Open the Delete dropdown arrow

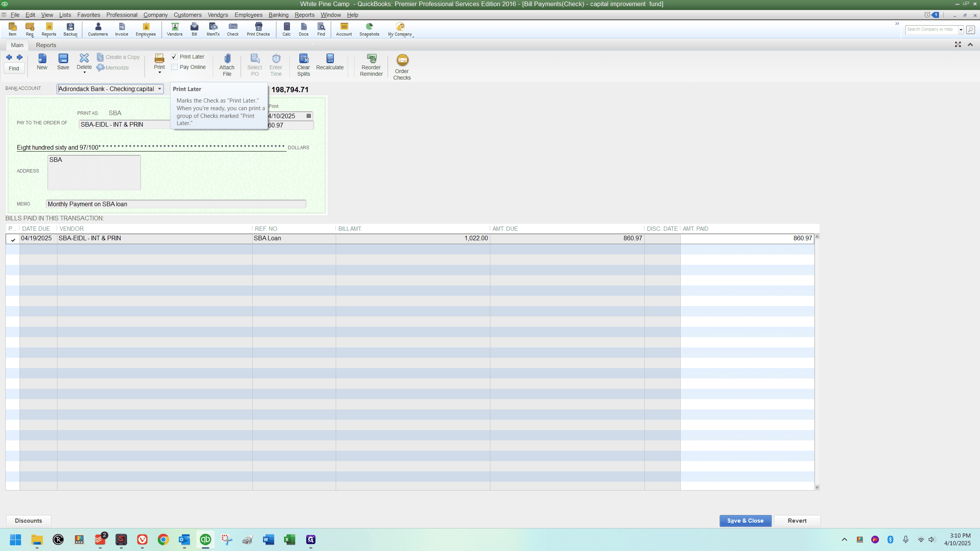[84, 72]
